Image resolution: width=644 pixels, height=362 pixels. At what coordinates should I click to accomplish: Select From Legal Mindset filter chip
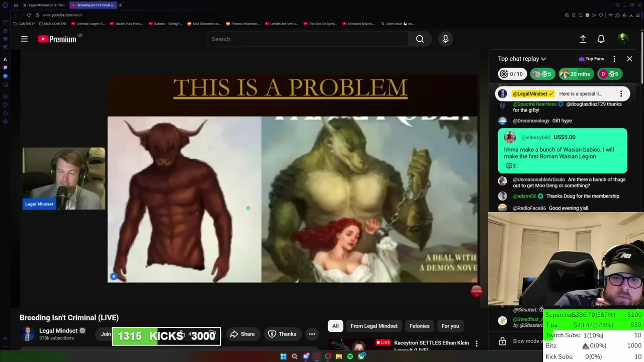coord(374,326)
